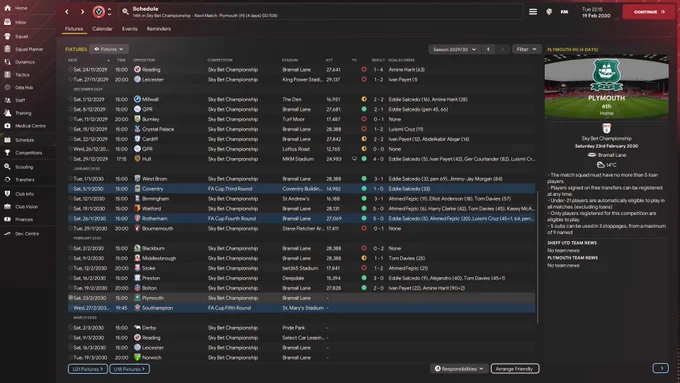Screen dimensions: 680x383
Task: Open the Fixtures view dropdown
Action: (x=109, y=49)
